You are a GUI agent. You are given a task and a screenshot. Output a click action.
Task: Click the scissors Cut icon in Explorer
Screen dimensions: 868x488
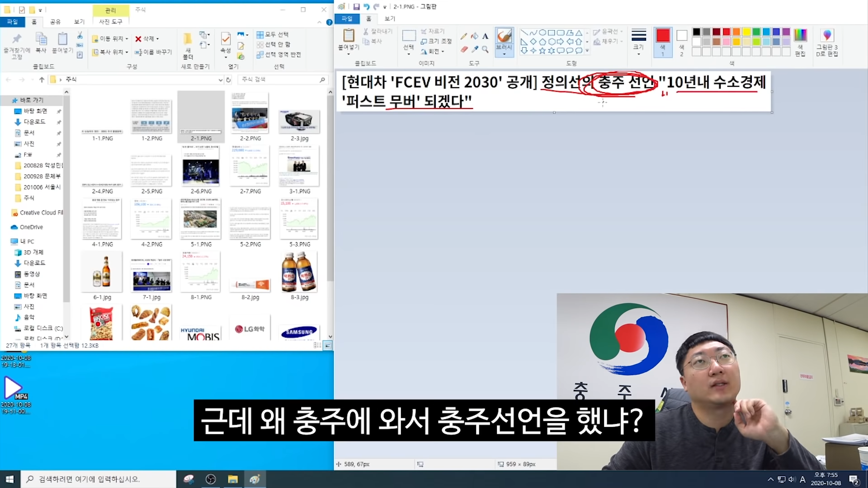click(x=80, y=35)
